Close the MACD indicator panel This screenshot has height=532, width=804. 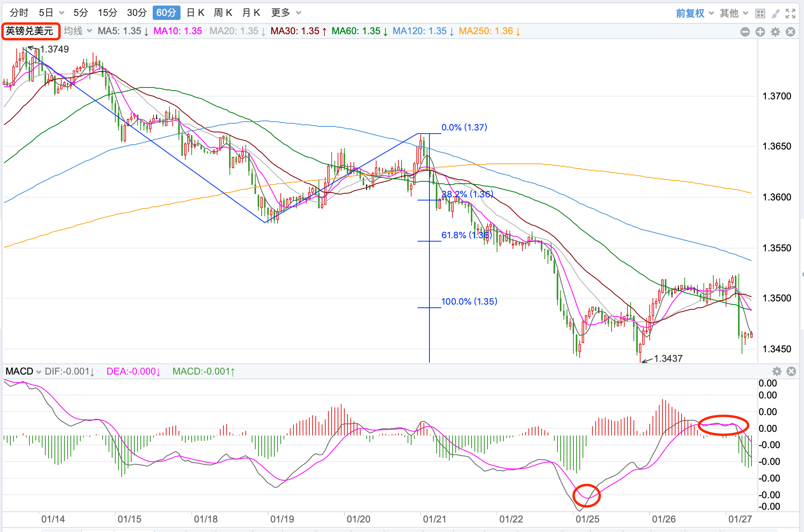(x=791, y=371)
